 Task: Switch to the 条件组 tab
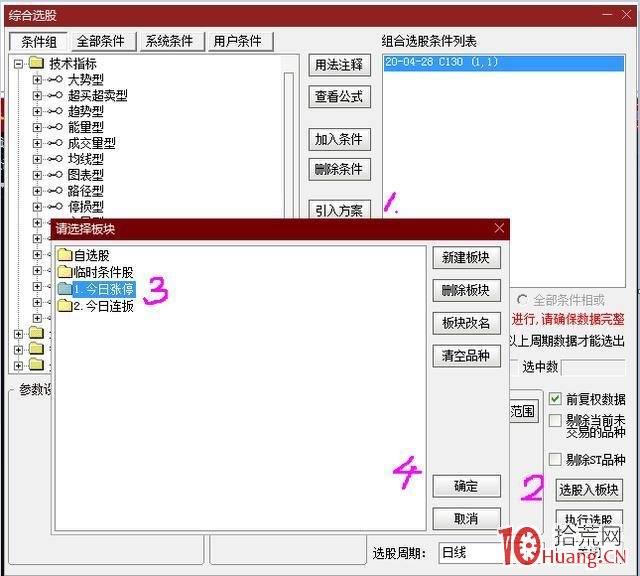38,42
